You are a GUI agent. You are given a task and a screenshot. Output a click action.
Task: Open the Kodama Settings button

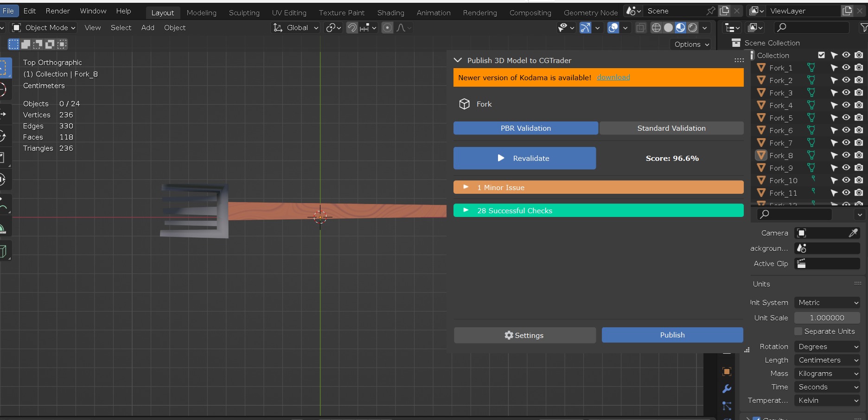(x=525, y=335)
